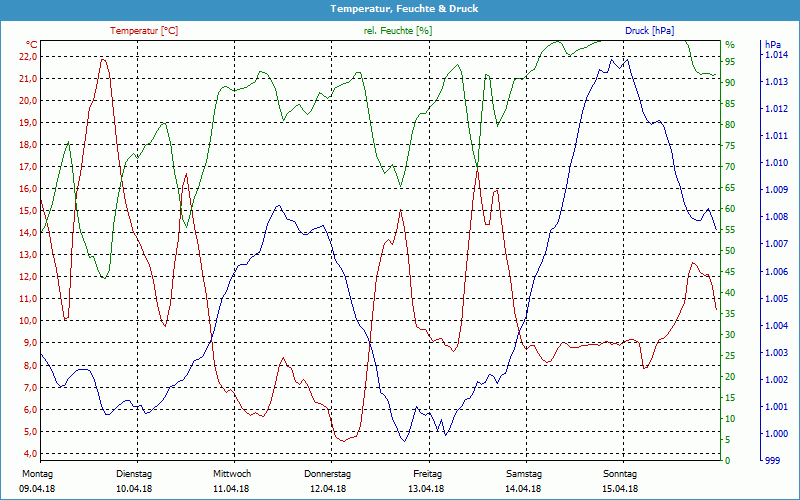Viewport: 800px width, 500px height.
Task: Click the '1.010' pressure axis value
Action: click(776, 163)
